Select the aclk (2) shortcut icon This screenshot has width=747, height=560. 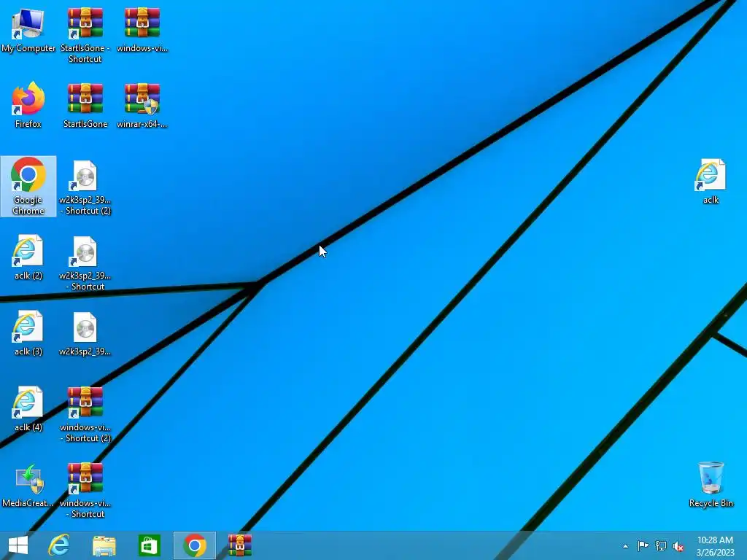(x=28, y=257)
